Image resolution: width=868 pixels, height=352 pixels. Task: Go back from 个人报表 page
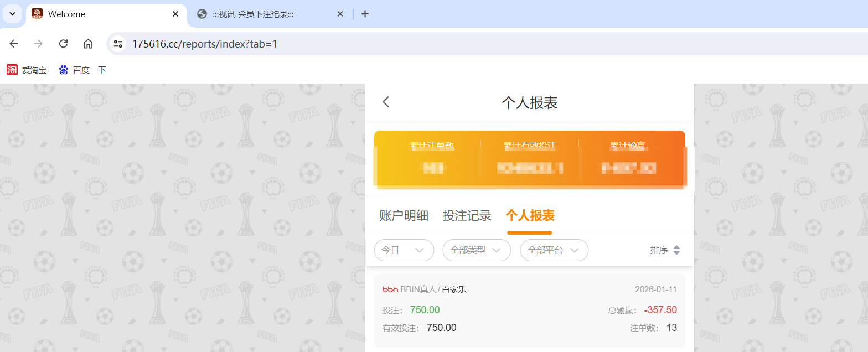coord(386,102)
